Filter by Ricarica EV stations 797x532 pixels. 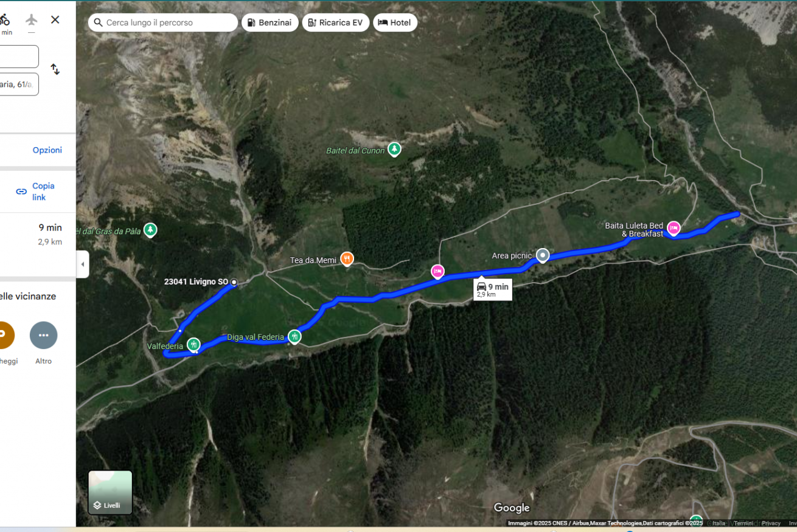coord(336,22)
